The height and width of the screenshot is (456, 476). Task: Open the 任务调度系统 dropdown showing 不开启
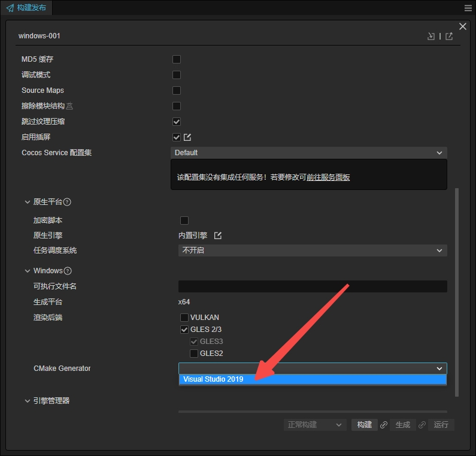[313, 250]
